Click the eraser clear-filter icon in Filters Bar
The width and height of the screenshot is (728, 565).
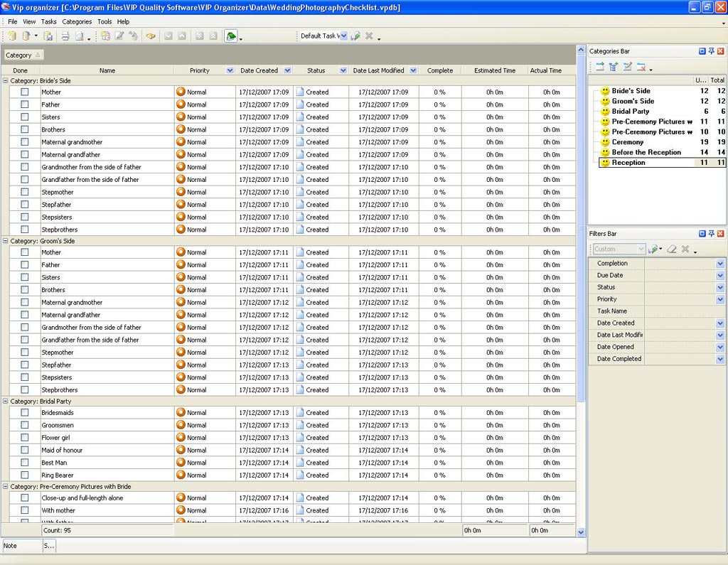point(670,249)
